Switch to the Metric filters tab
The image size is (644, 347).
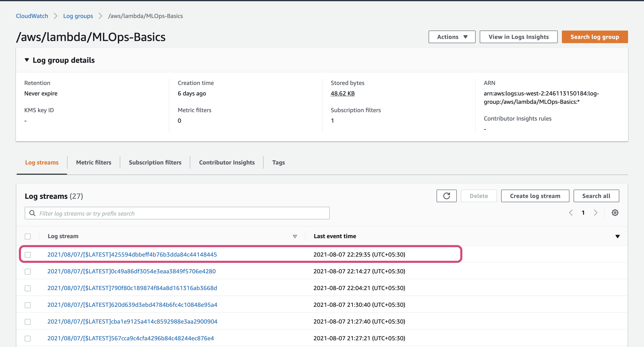[93, 162]
